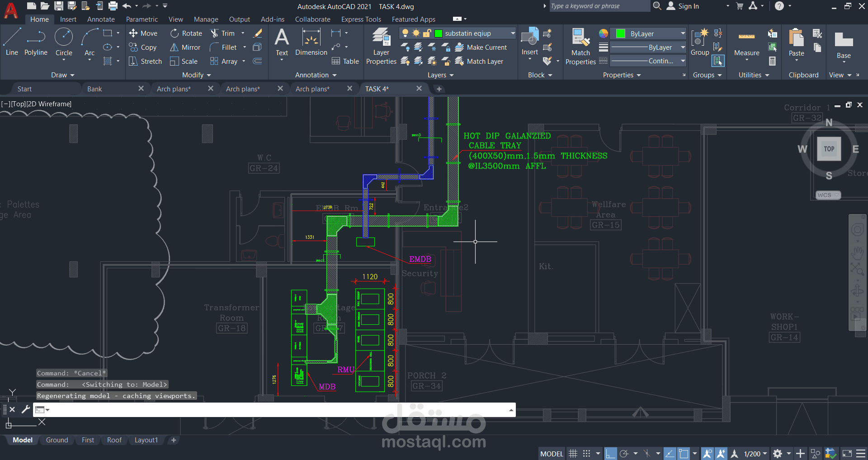This screenshot has width=868, height=460.
Task: Toggle snap mode in status bar
Action: tap(586, 453)
